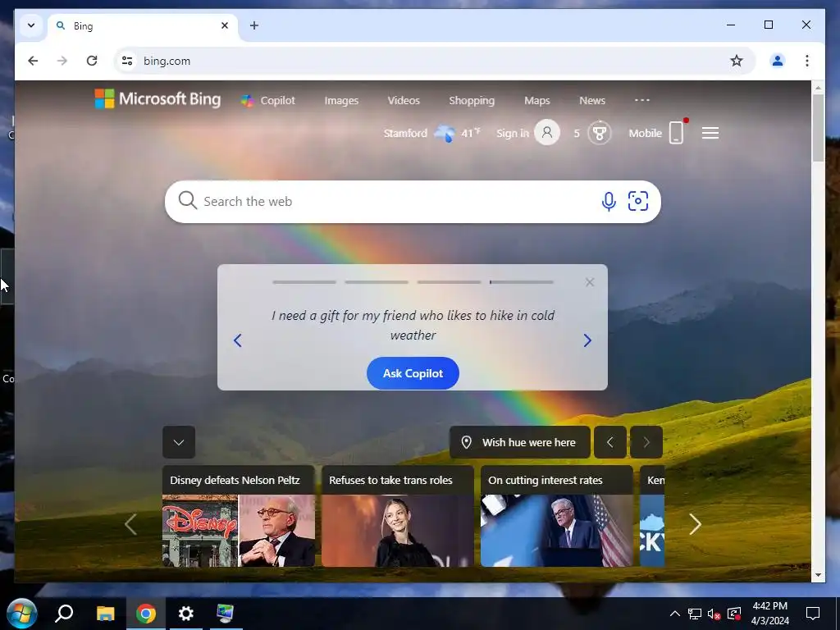Open Chrome three-dot menu

[807, 61]
